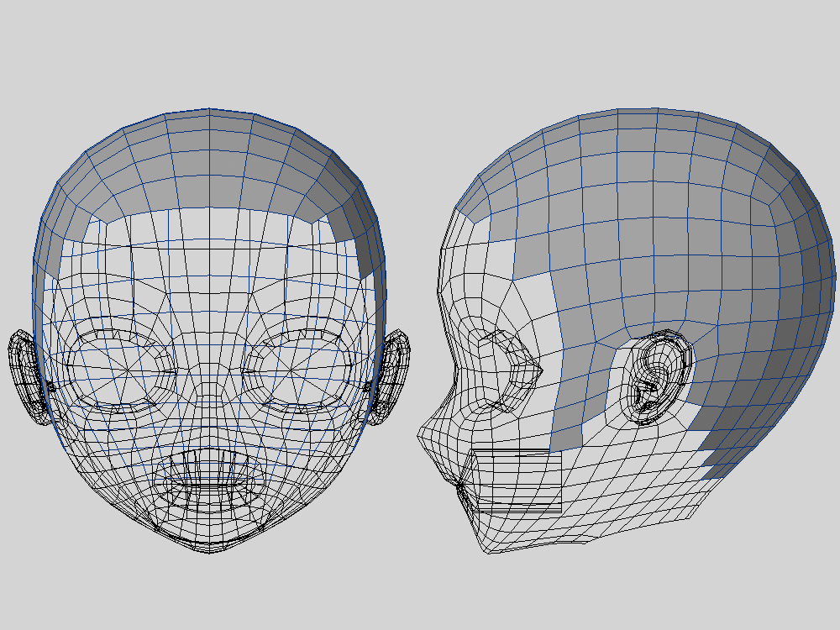Viewport: 840px width, 630px height.
Task: Click the mouth opening in front view
Action: [x=210, y=475]
